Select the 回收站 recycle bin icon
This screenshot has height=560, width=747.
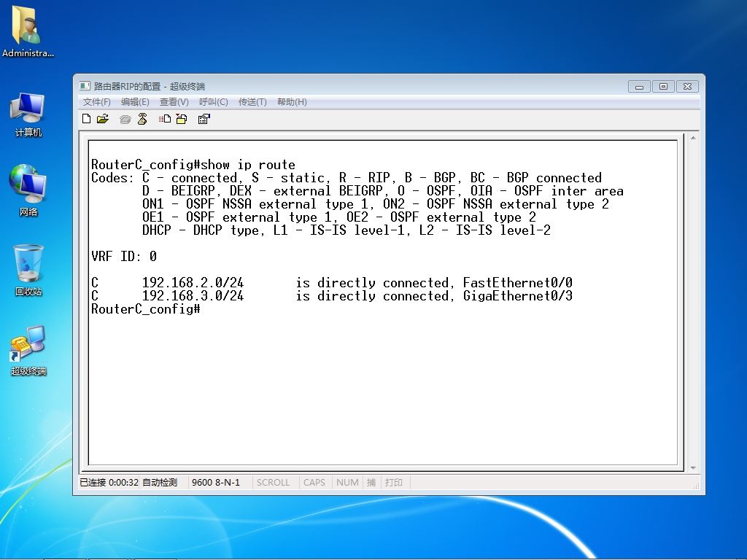pyautogui.click(x=28, y=270)
